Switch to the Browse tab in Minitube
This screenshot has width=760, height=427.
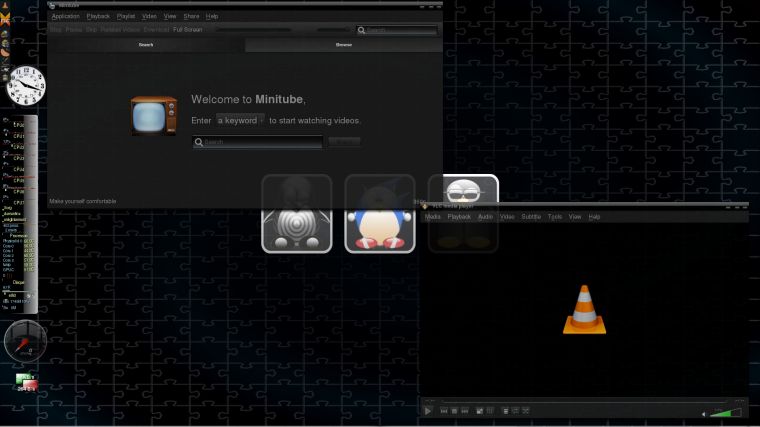[x=344, y=45]
